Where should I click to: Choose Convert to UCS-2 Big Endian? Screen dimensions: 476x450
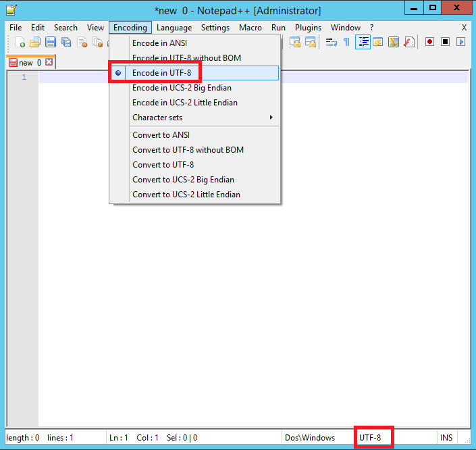click(x=194, y=180)
